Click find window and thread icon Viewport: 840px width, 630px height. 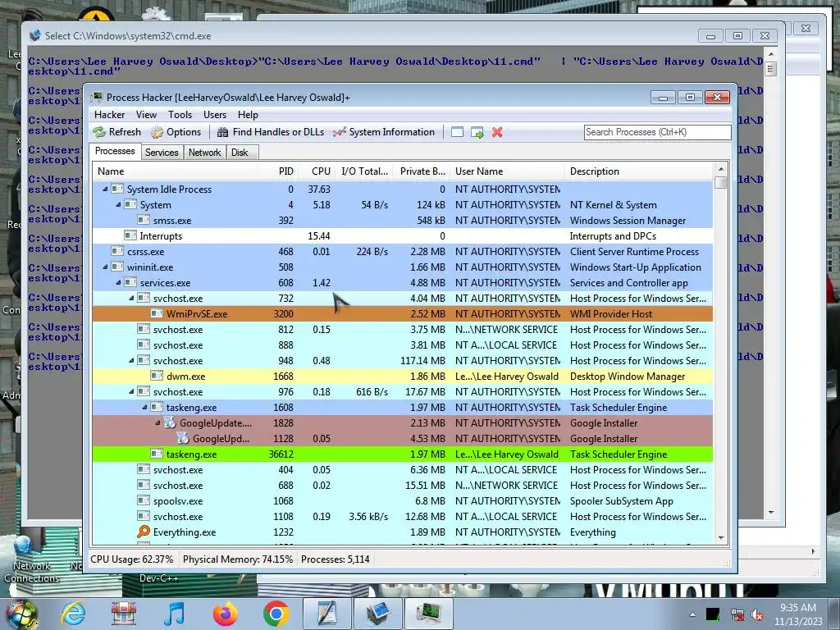[477, 132]
